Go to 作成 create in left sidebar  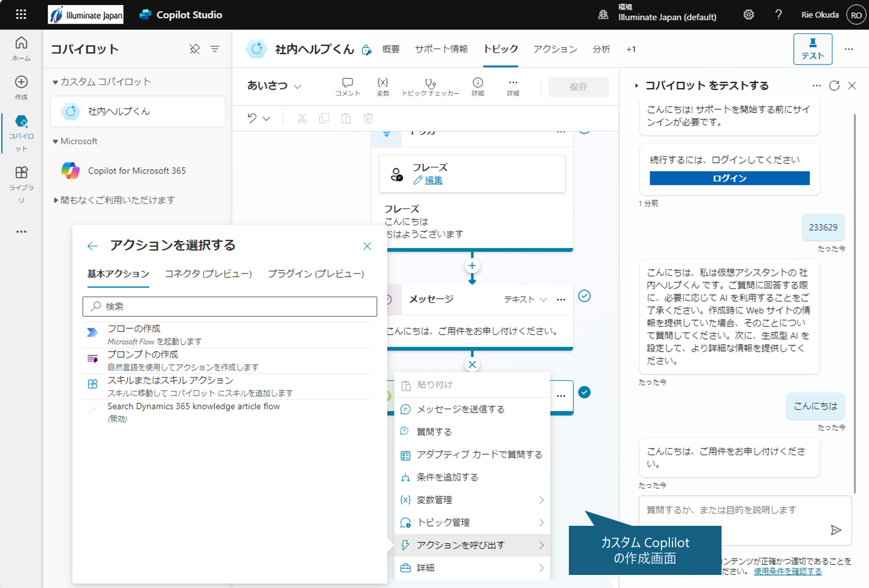(21, 87)
